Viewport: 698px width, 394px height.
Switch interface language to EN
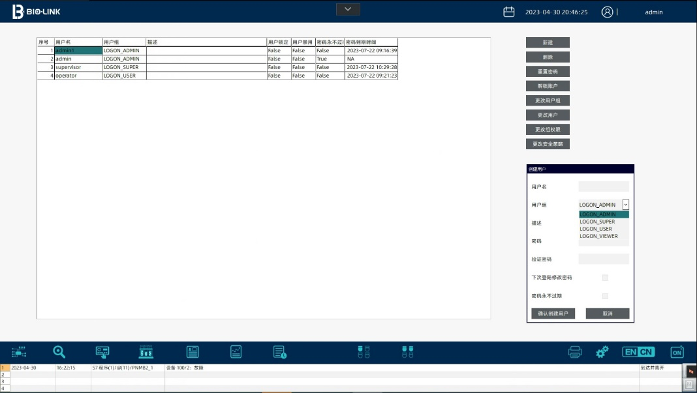click(630, 352)
